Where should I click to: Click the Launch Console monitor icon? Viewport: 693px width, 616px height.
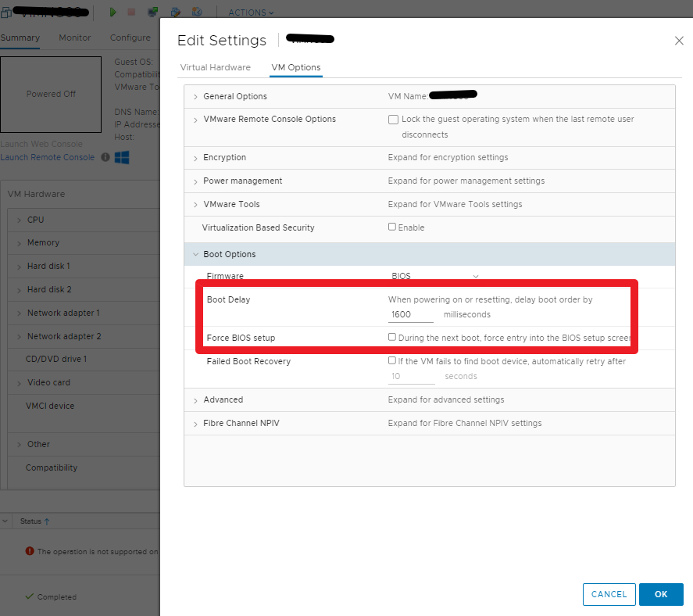coord(153,12)
